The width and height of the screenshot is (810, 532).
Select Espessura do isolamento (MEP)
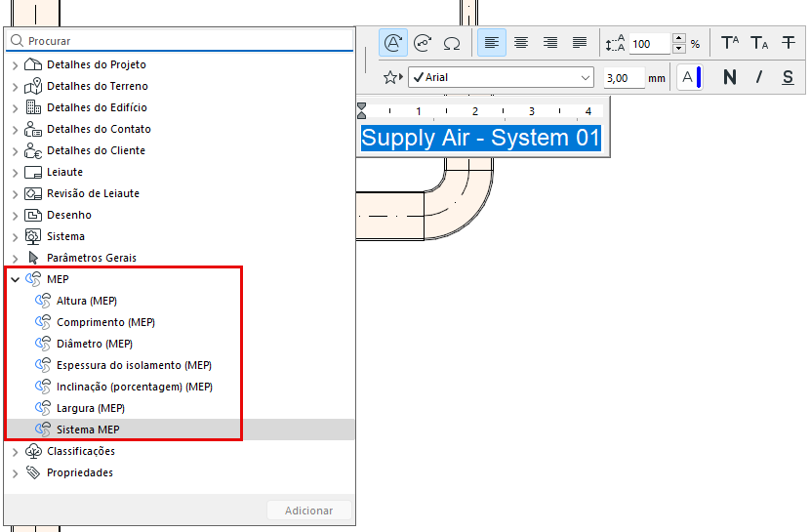(135, 365)
